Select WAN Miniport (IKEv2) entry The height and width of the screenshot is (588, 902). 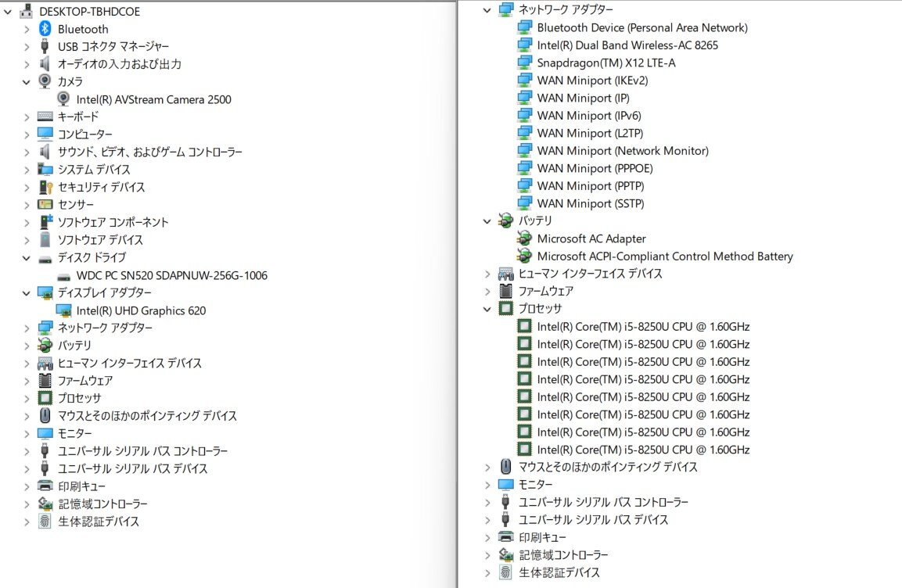click(x=592, y=80)
